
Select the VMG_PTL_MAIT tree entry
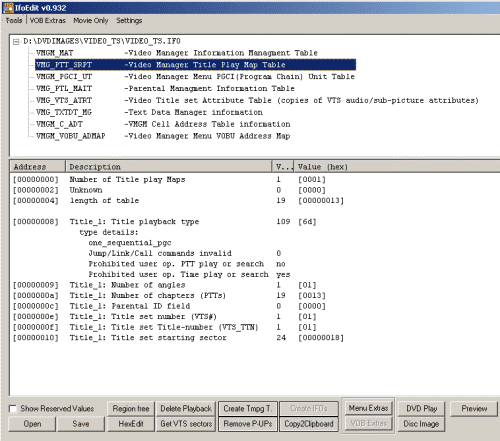165,89
